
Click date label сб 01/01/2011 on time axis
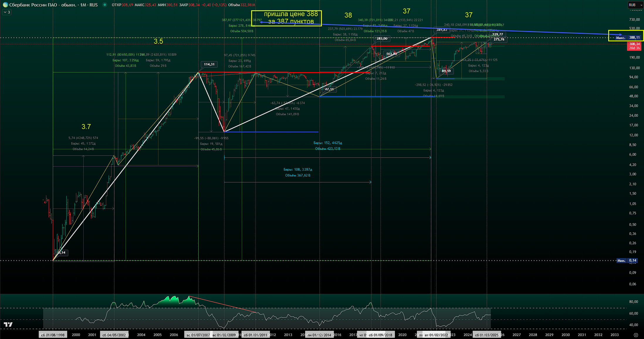point(256,335)
